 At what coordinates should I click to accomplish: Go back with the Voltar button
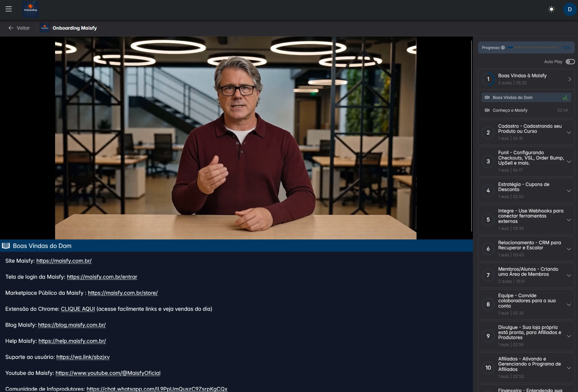19,28
